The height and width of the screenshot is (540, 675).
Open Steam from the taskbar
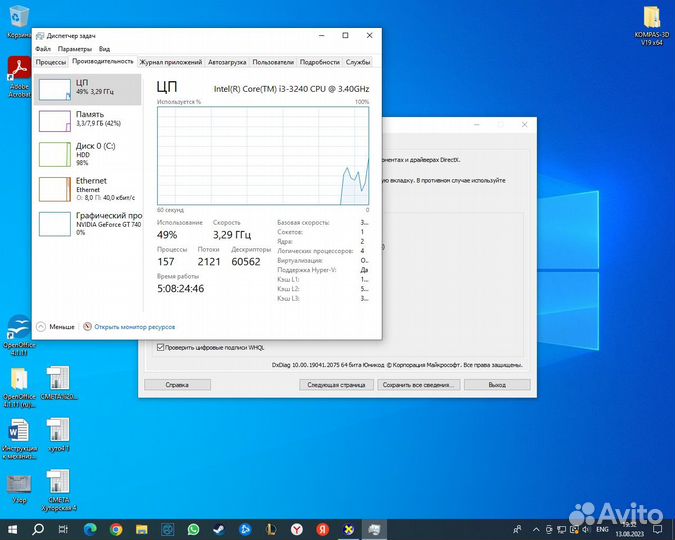(219, 529)
